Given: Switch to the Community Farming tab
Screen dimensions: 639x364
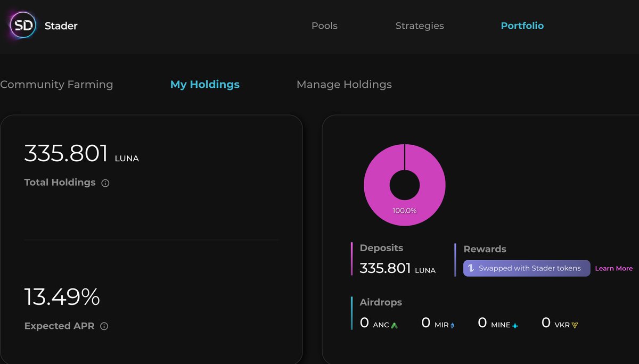Looking at the screenshot, I should [x=56, y=84].
